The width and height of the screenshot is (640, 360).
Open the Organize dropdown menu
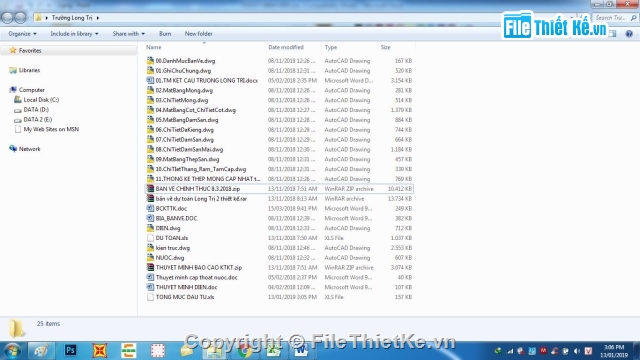22,34
